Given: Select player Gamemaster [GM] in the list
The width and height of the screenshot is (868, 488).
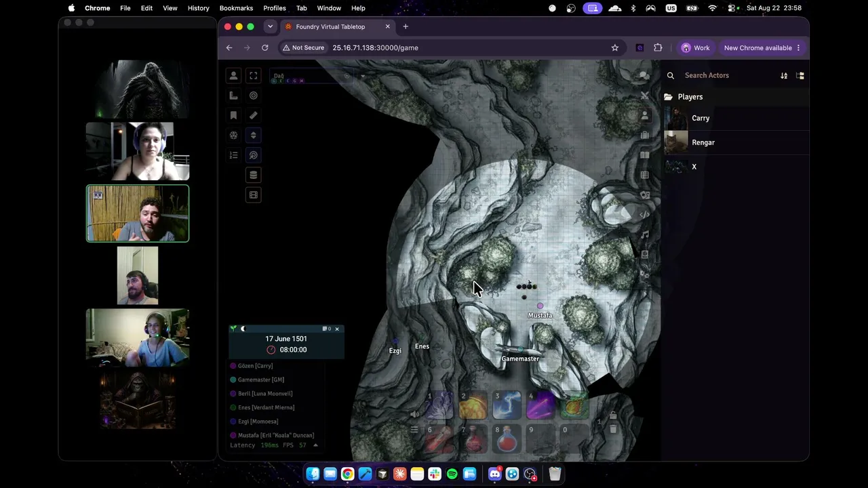Looking at the screenshot, I should pyautogui.click(x=261, y=380).
